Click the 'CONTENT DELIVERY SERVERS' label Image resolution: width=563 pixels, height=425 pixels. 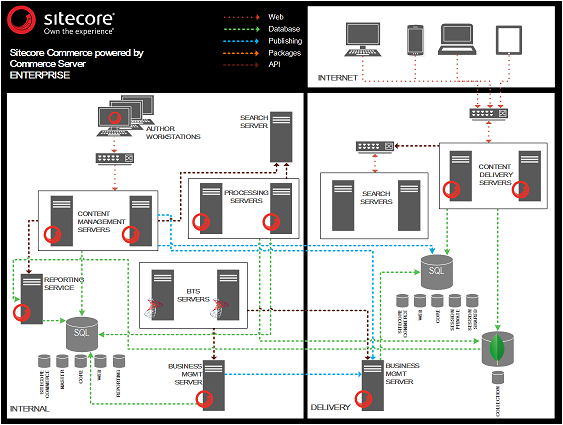pos(495,174)
